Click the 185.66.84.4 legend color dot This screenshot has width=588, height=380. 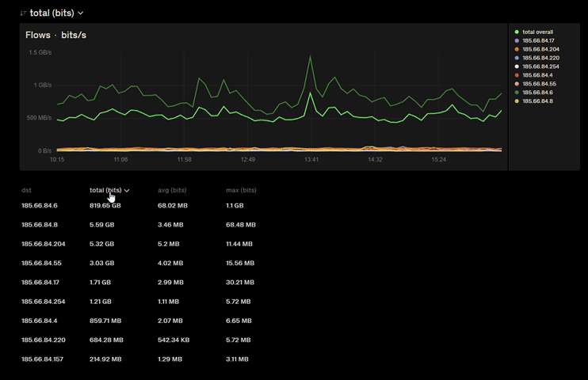click(517, 76)
